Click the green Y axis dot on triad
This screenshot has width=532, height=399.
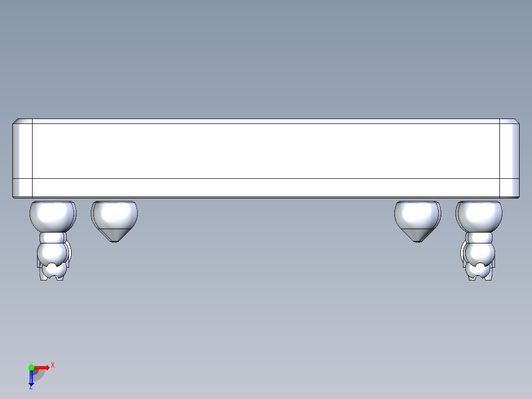pos(31,367)
